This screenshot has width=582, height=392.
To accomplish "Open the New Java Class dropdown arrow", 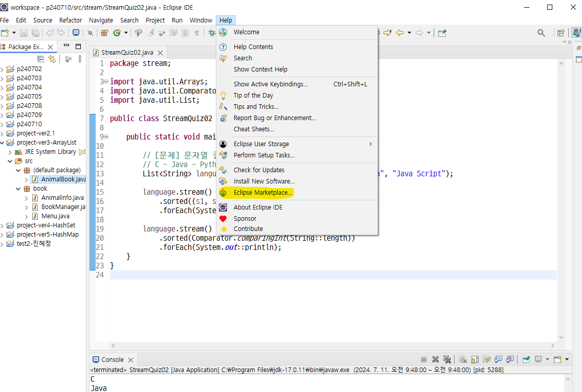I will (126, 33).
